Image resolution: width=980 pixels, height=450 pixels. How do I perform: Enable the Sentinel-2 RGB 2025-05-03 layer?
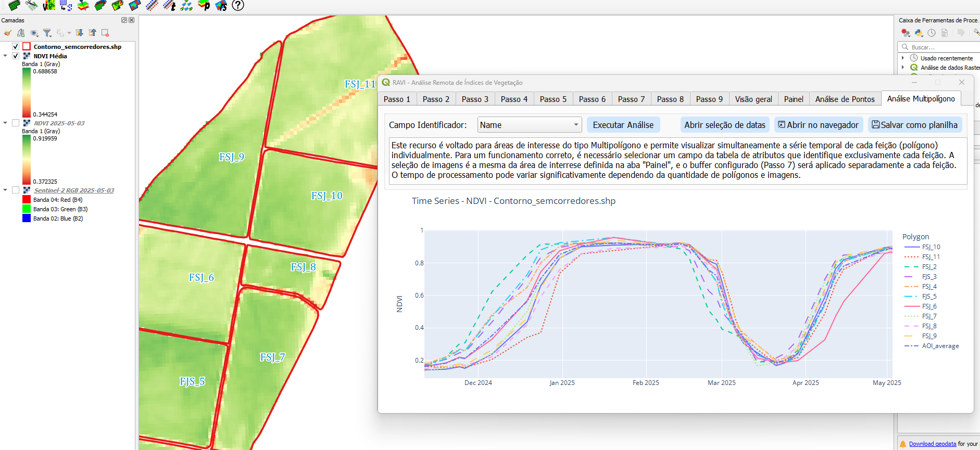coord(16,190)
